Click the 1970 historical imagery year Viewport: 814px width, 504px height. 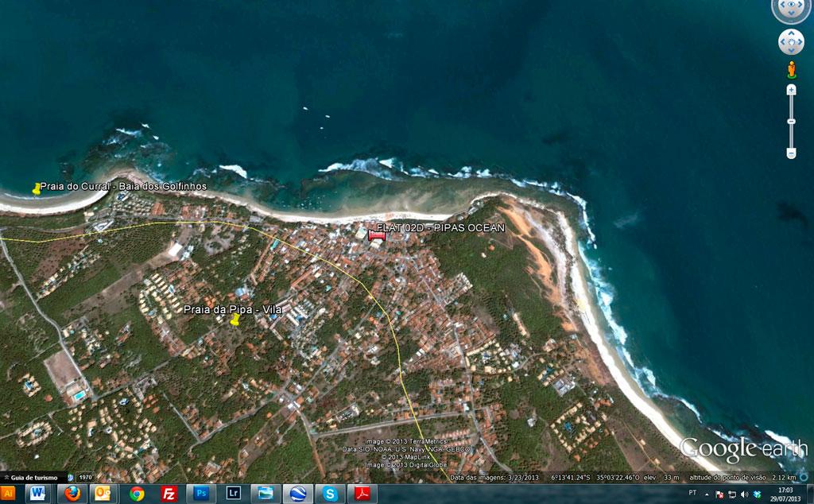(85, 478)
